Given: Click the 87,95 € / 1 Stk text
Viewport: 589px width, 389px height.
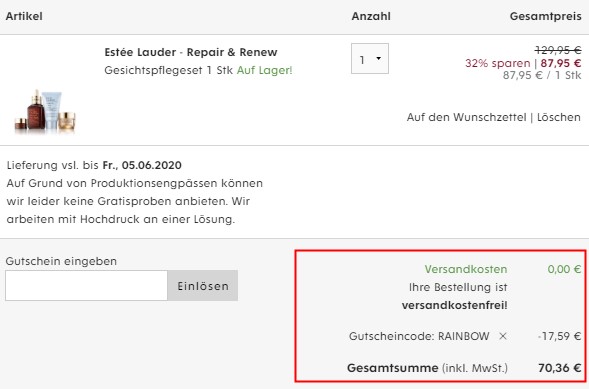Looking at the screenshot, I should point(542,75).
